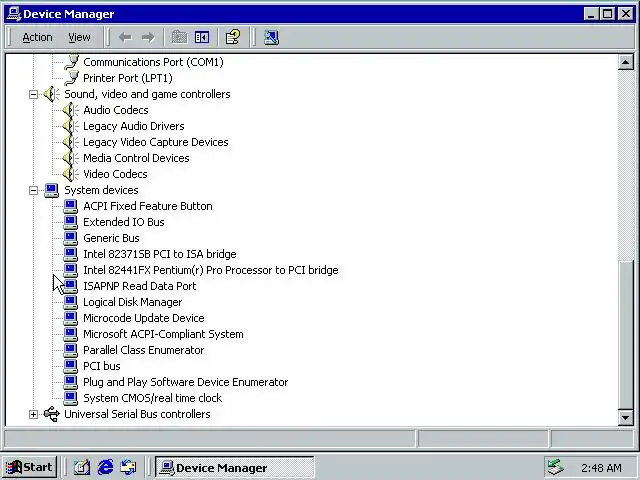Click the scrollbar down arrow

tap(626, 418)
